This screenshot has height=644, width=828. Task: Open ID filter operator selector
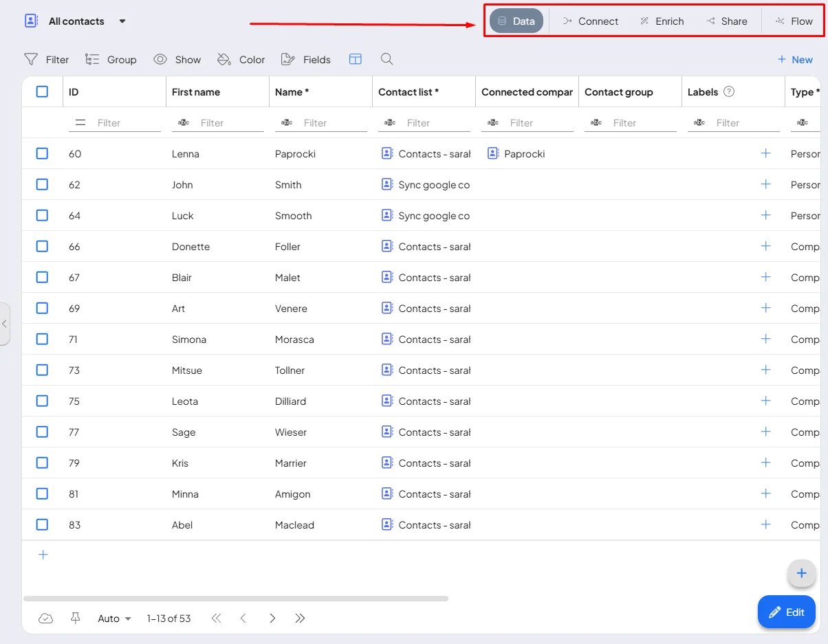80,122
